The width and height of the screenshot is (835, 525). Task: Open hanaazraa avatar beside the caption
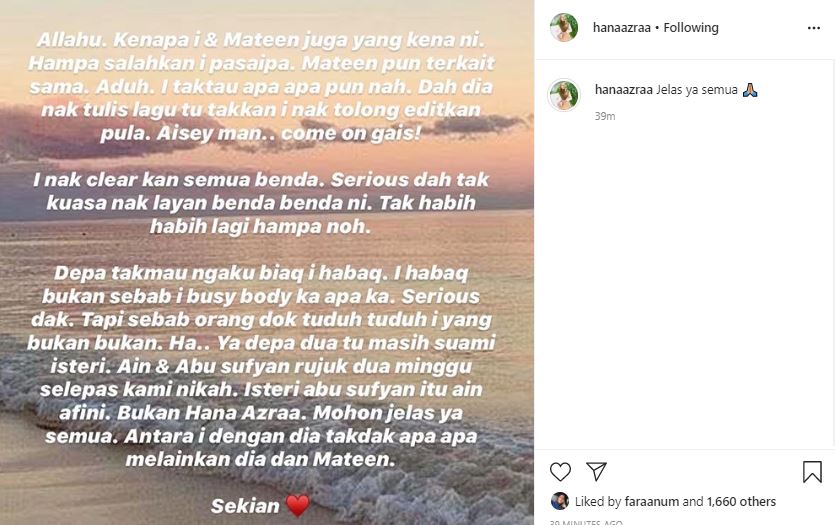(x=564, y=95)
